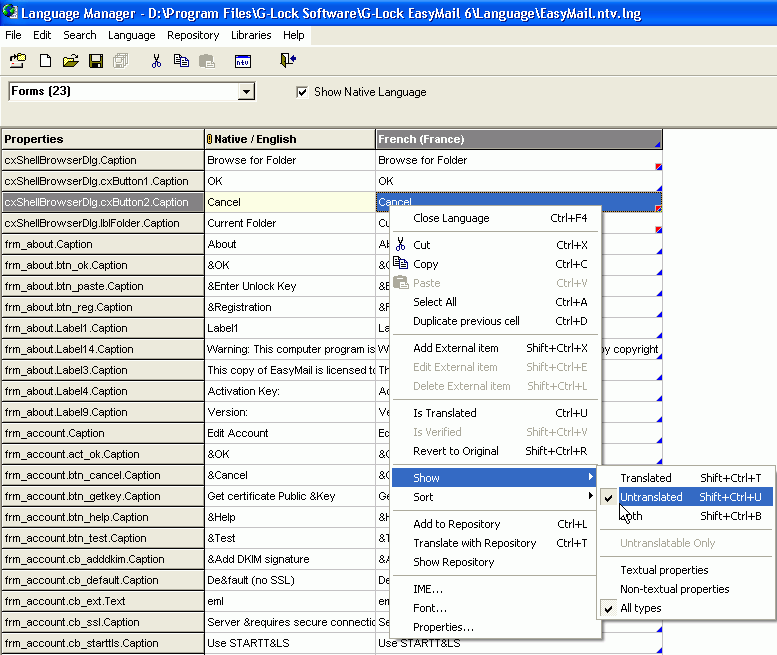The image size is (777, 655).
Task: Open the Libraries menu
Action: [251, 35]
